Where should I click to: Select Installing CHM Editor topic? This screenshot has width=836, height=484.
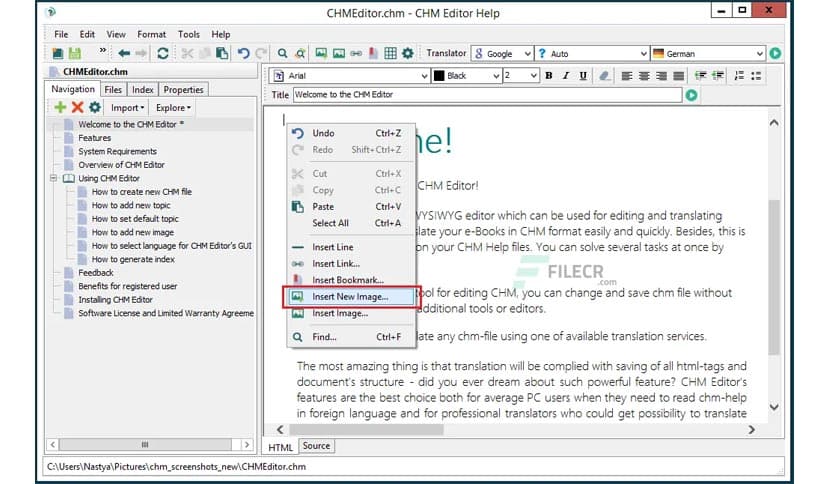[115, 300]
